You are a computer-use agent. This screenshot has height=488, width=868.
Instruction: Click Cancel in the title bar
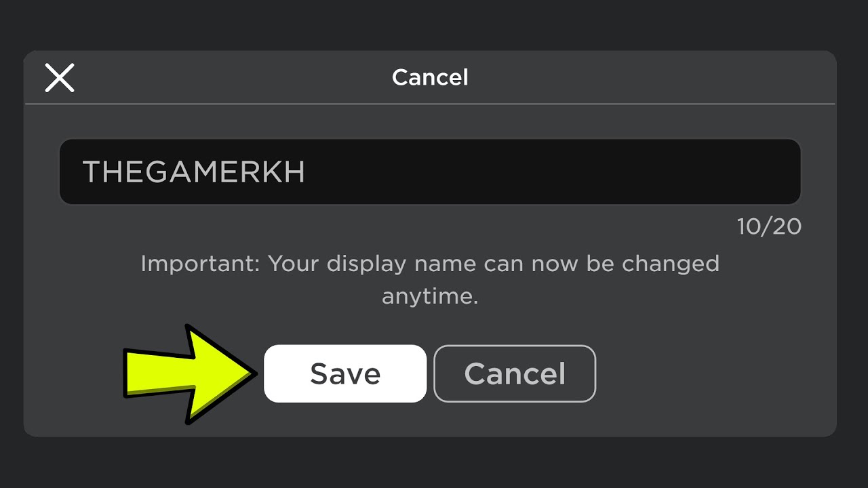[429, 77]
